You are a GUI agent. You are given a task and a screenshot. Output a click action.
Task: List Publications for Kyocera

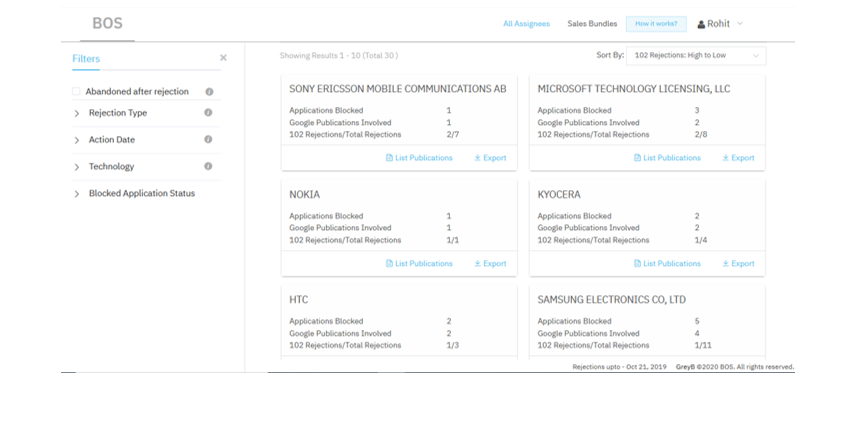click(x=667, y=264)
